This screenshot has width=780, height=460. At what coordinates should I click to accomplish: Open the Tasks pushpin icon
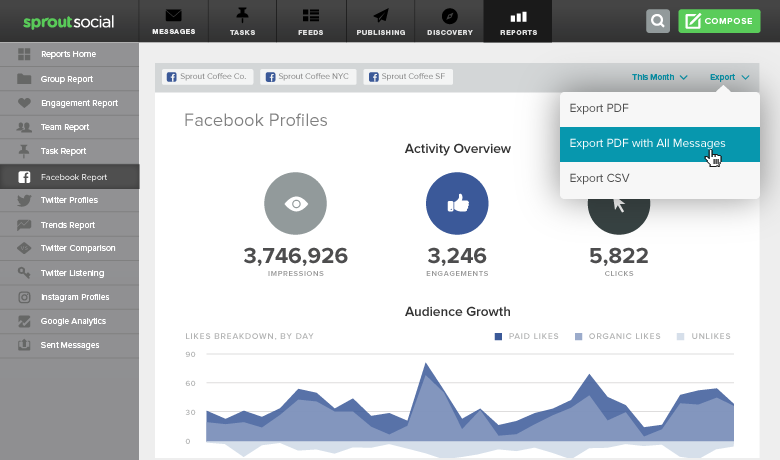point(242,15)
